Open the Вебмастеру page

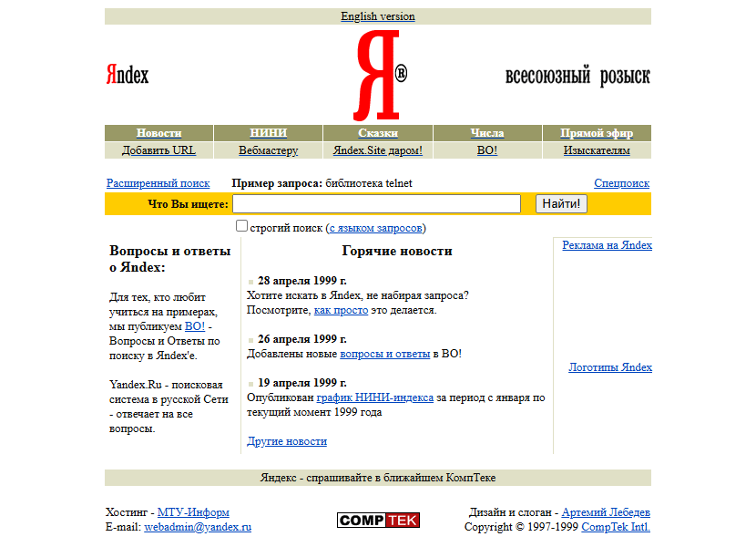268,150
